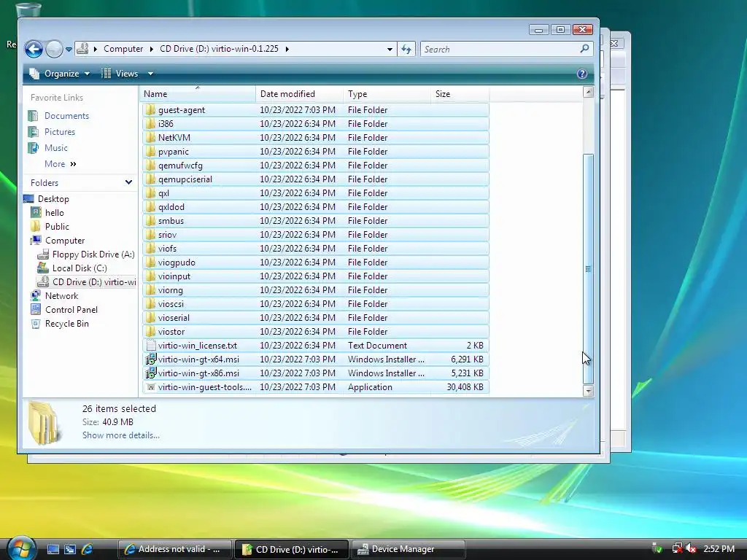Sort by Date modified column header
Screen dimensions: 747x560
[x=299, y=94]
